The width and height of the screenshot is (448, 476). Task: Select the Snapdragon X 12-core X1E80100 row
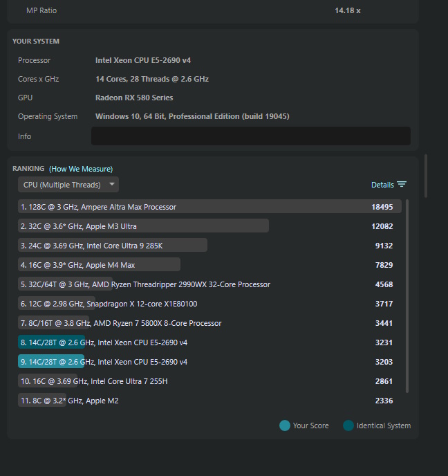209,304
